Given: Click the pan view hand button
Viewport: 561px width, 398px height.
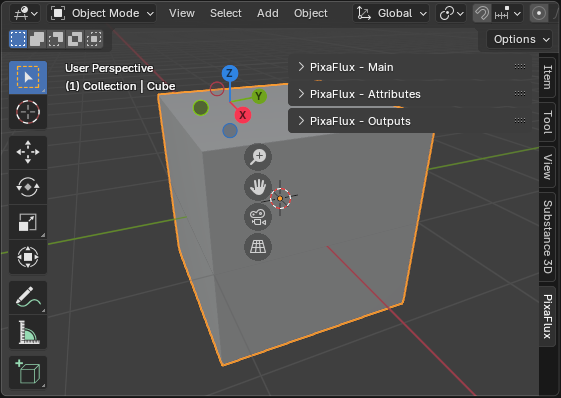Looking at the screenshot, I should pos(258,187).
